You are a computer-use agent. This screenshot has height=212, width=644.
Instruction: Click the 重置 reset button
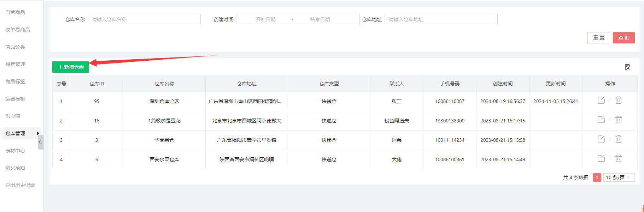[x=598, y=38]
